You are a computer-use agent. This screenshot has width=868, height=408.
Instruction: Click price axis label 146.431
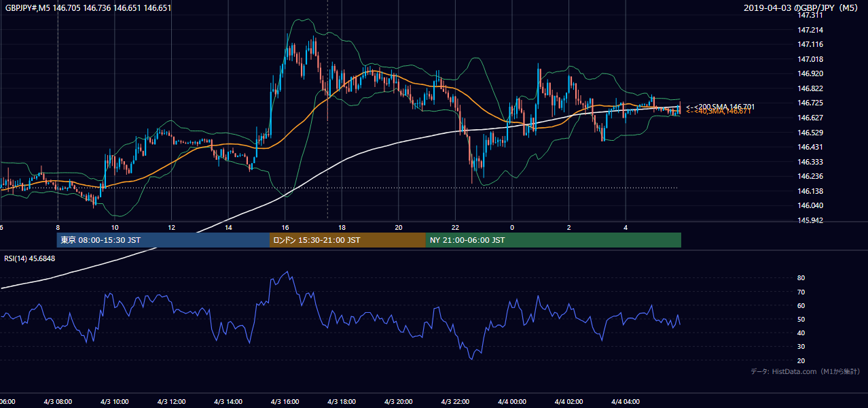(x=810, y=147)
